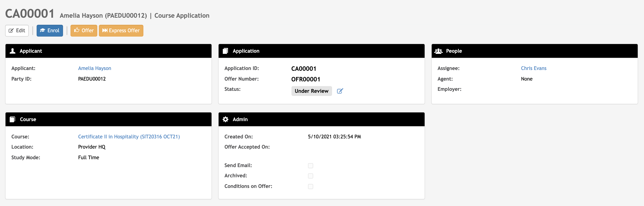Open the Certificate II in Hospitality course link
The height and width of the screenshot is (206, 644).
click(x=129, y=137)
